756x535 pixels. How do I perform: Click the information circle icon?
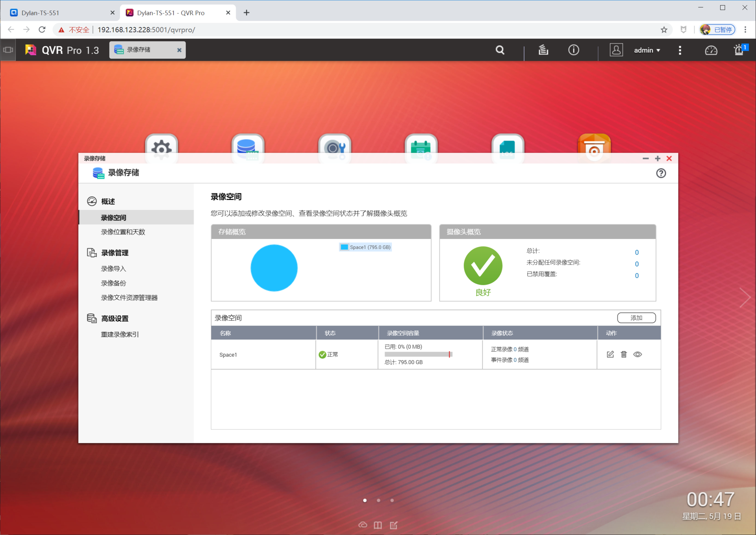pyautogui.click(x=573, y=50)
